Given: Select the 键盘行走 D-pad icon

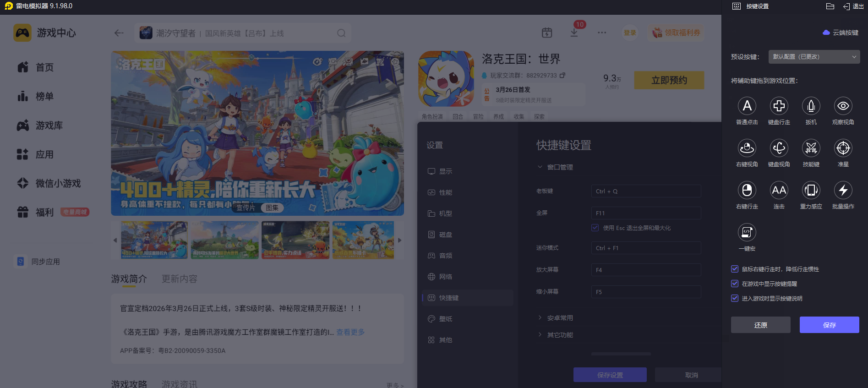Looking at the screenshot, I should [x=779, y=106].
